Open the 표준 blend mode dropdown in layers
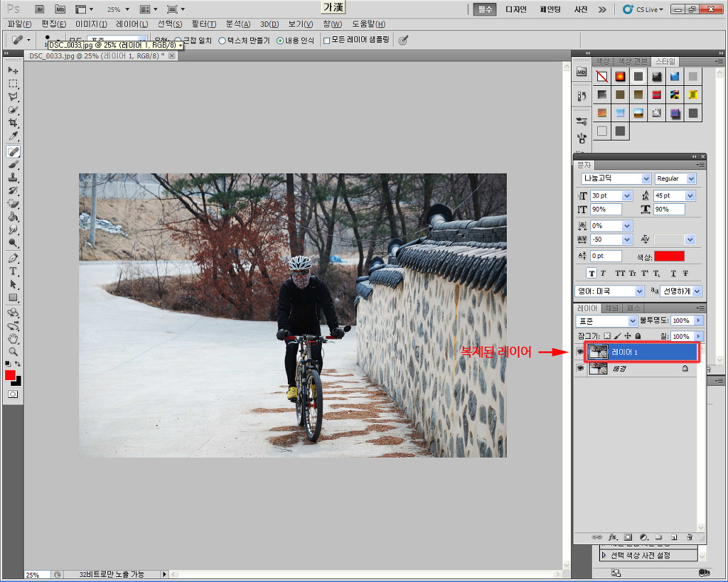728x582 pixels. point(633,321)
